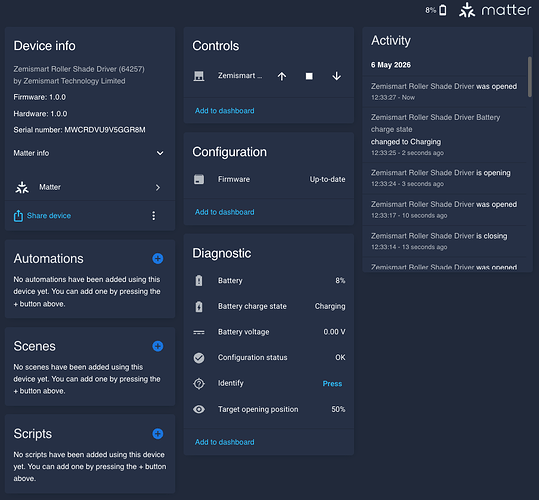Click the Configuration status checkmark icon

(199, 358)
